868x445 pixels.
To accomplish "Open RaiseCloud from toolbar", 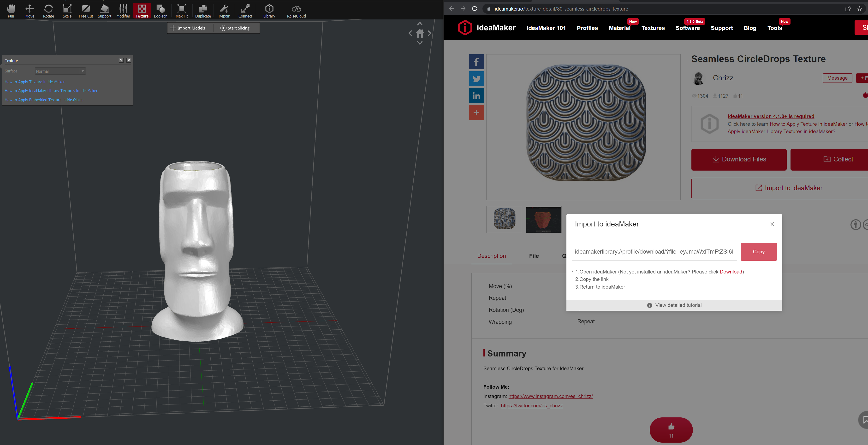I will 297,11.
